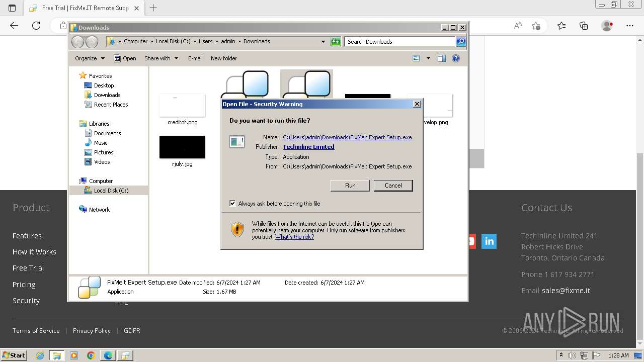Click Run in the Security Warning dialog

(350, 186)
